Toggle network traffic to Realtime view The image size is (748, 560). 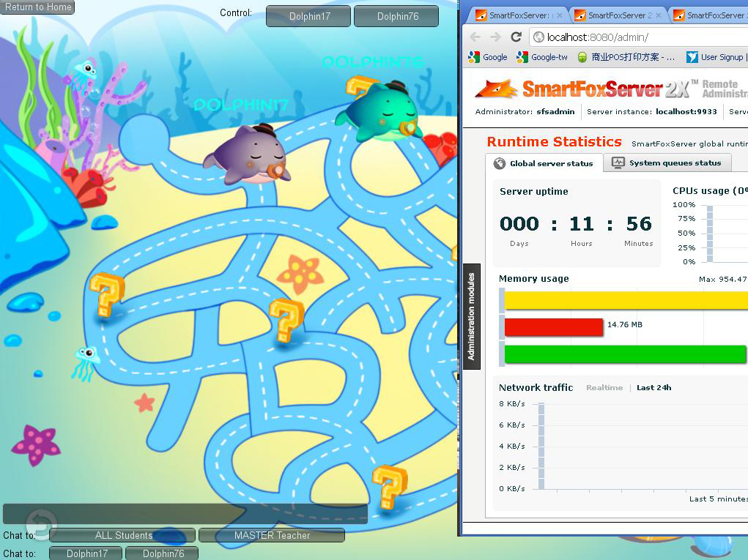pos(604,388)
